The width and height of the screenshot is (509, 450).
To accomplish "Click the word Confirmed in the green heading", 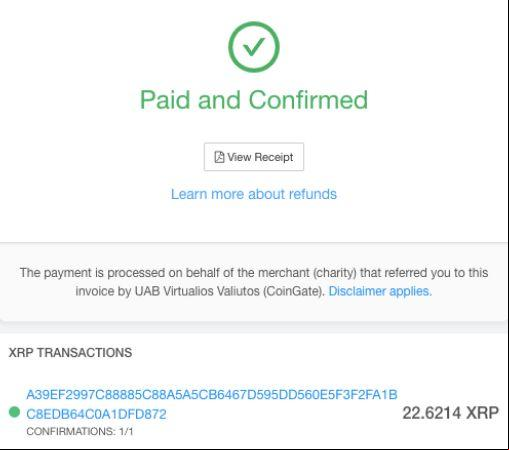I will (x=308, y=100).
